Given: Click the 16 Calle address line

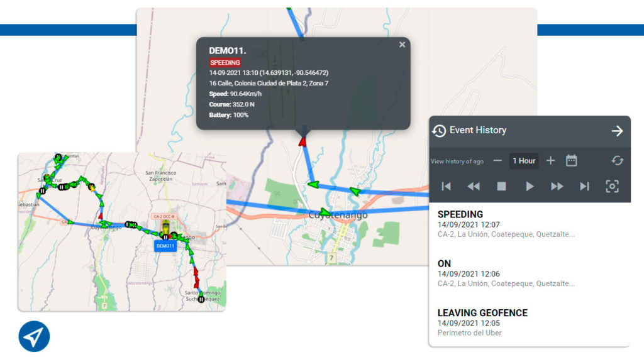Looking at the screenshot, I should tap(269, 84).
